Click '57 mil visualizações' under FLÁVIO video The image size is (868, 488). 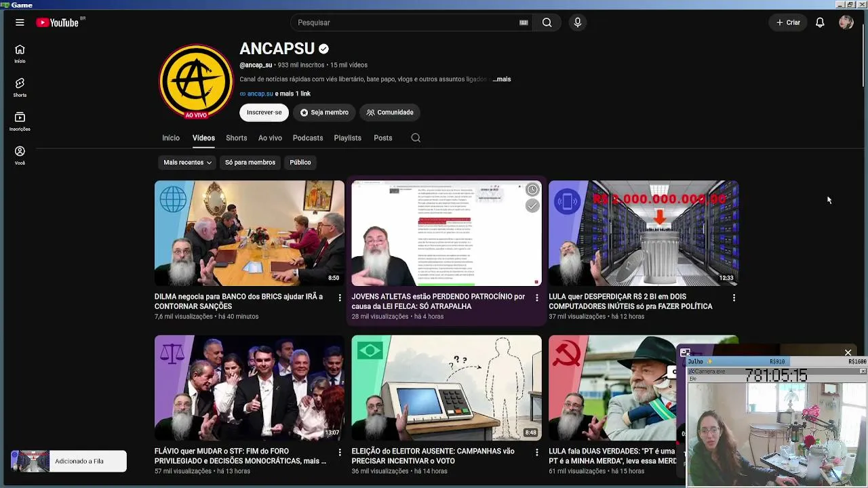183,471
